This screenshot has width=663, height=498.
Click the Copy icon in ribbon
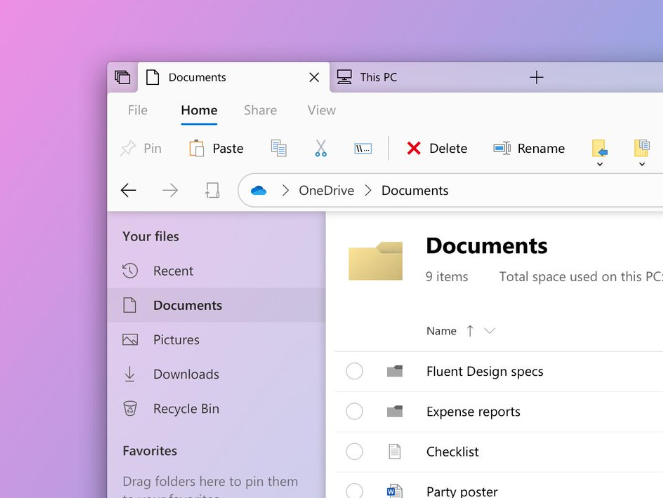pos(278,148)
